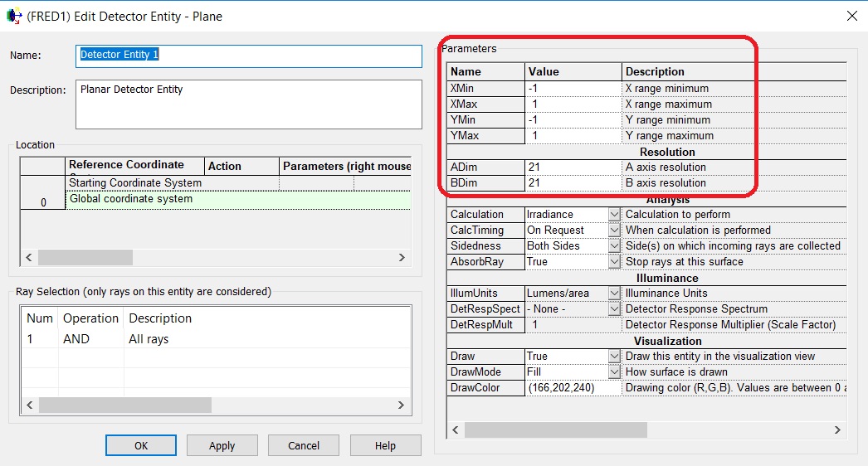Click the Operation column header in Ray Selection
Viewport: 868px width, 466px height.
(90, 318)
